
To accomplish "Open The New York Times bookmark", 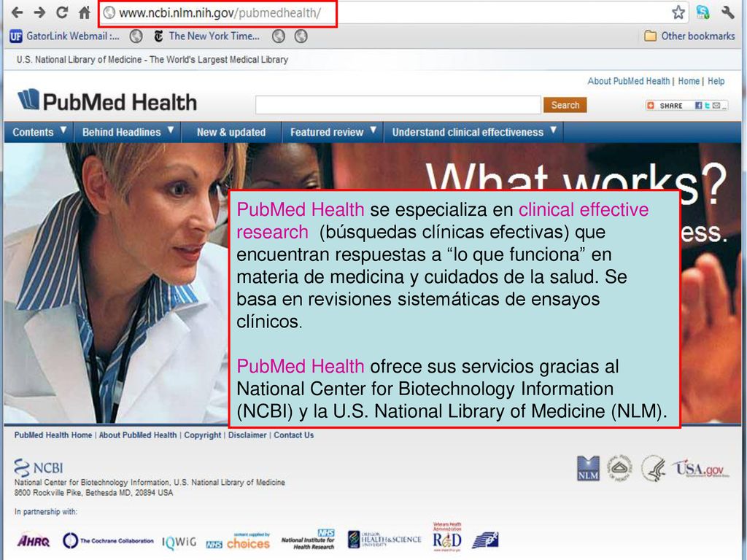I will pyautogui.click(x=206, y=36).
